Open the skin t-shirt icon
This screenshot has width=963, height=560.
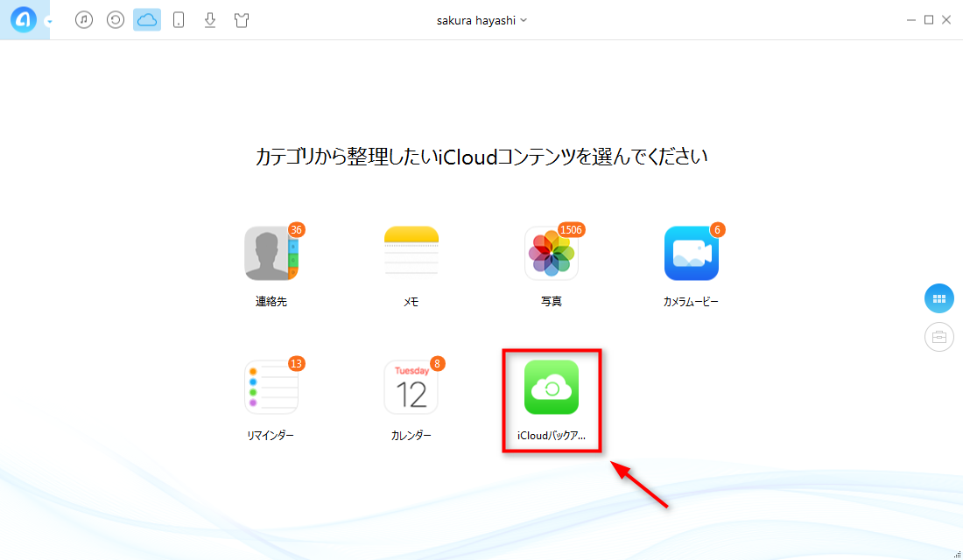point(242,19)
